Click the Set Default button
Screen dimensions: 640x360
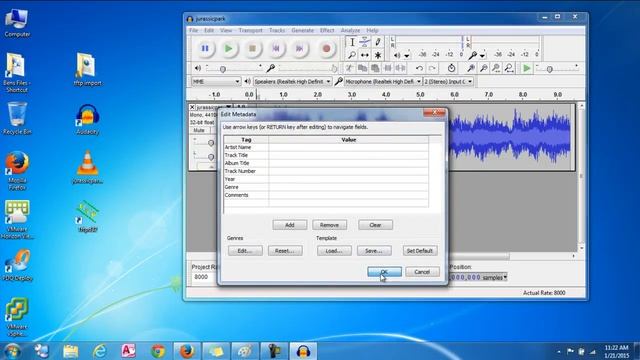tap(420, 251)
